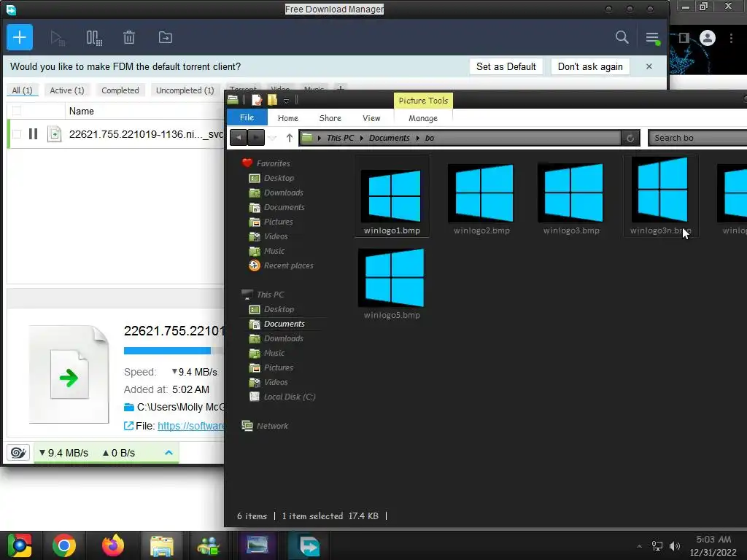Select This PC in the navigation pane
Viewport: 747px width, 560px height.
(263, 295)
